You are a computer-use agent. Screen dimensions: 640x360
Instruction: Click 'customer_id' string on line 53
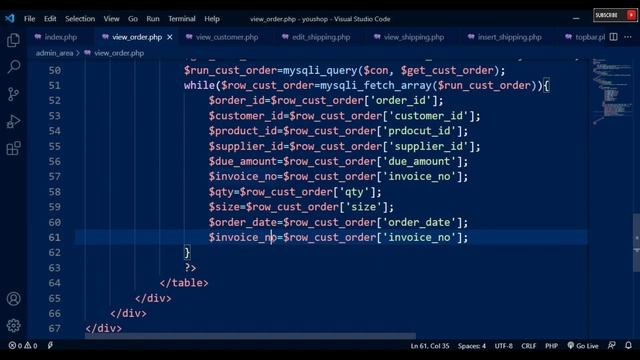click(x=428, y=116)
